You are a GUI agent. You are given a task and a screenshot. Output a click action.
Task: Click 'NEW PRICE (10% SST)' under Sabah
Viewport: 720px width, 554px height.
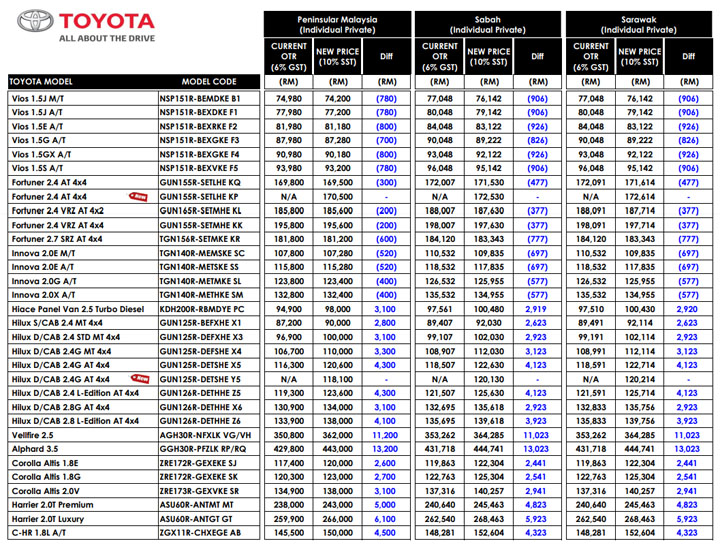tap(489, 57)
